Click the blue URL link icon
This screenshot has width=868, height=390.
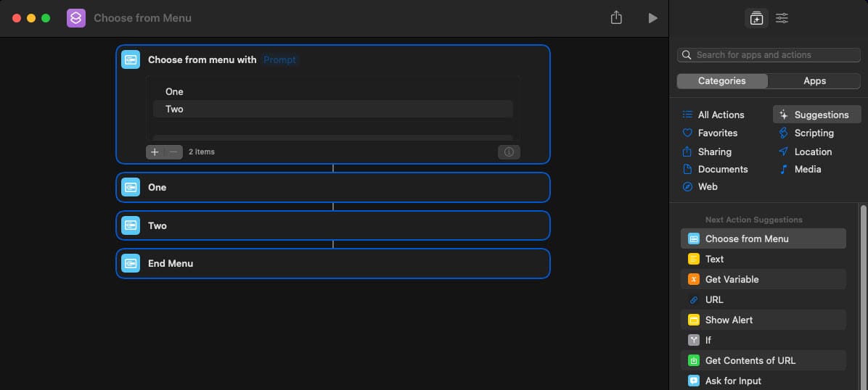pos(694,300)
